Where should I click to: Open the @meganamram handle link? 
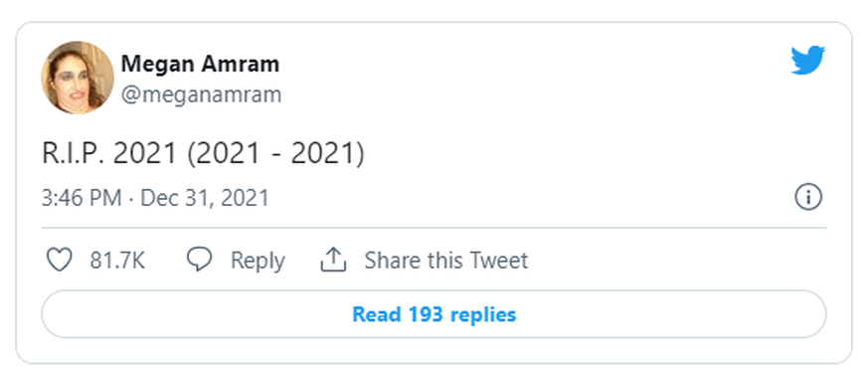tap(202, 95)
